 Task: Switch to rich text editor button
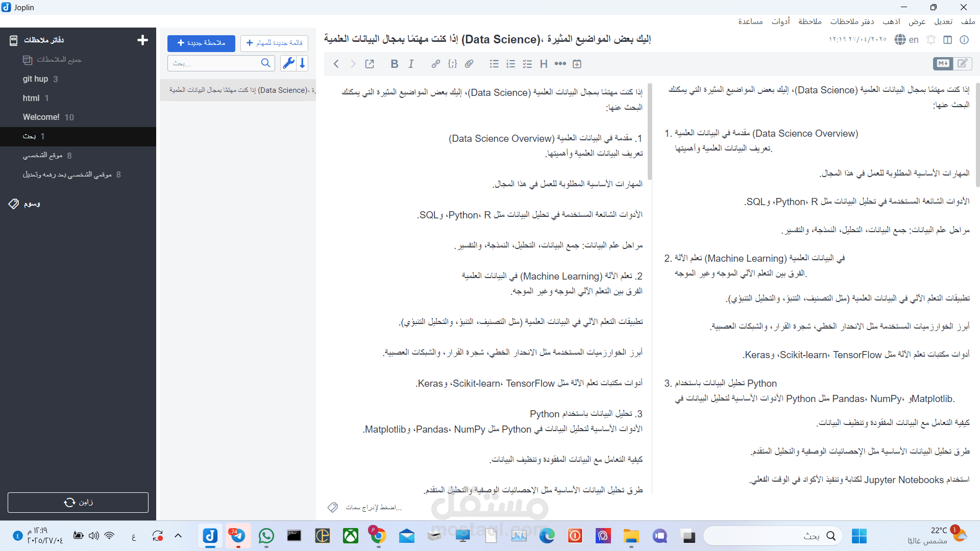click(x=963, y=63)
